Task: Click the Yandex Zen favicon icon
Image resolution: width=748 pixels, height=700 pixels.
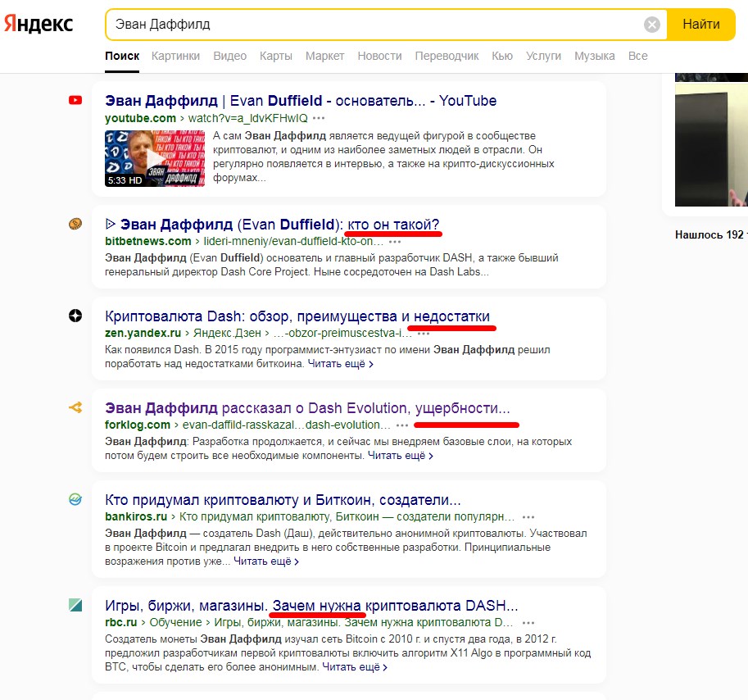Action: (x=75, y=316)
